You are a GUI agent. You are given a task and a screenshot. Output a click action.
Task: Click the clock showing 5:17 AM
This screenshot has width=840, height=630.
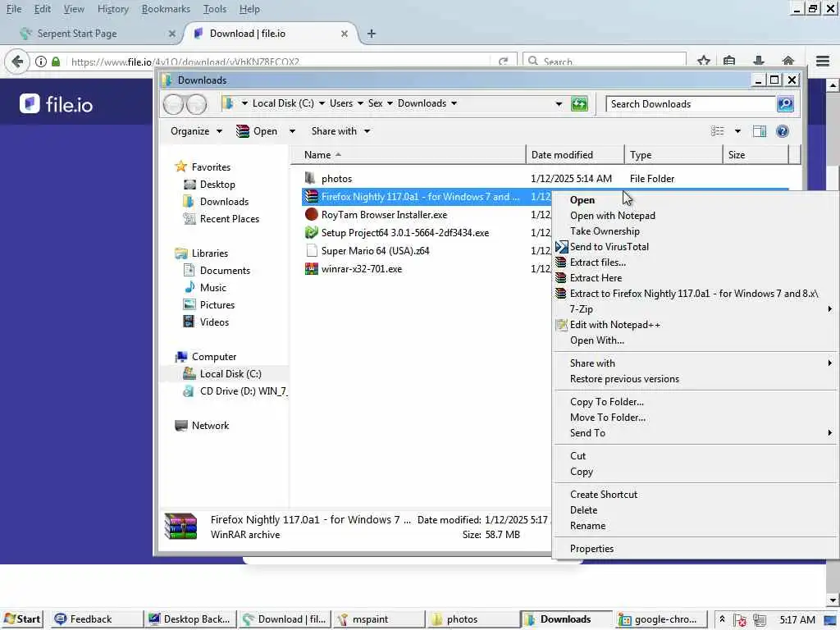click(797, 620)
